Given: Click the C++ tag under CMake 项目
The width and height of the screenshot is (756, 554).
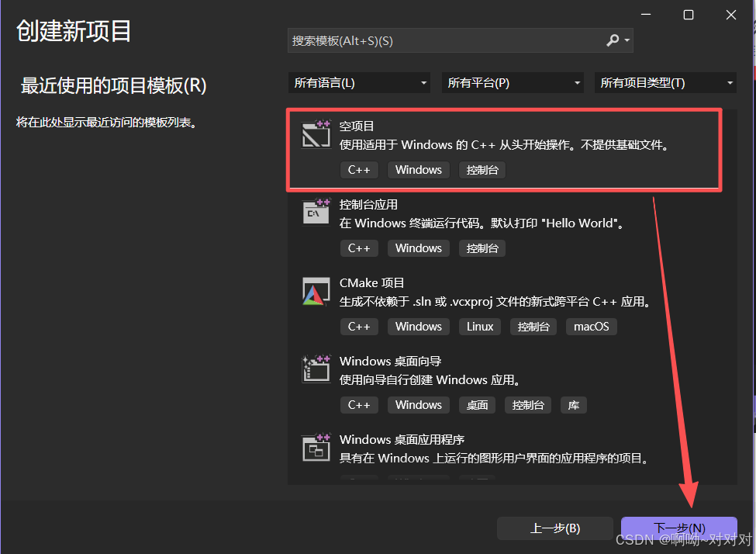Looking at the screenshot, I should point(359,327).
